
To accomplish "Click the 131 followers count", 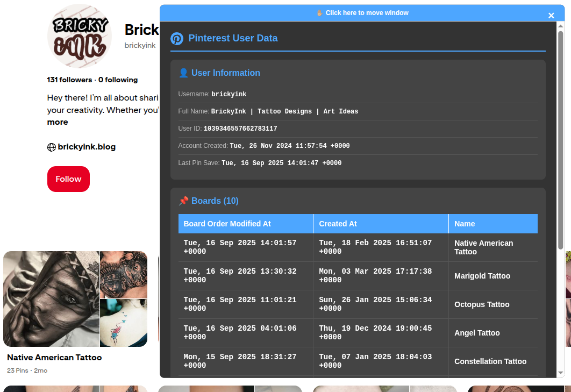I will (69, 80).
